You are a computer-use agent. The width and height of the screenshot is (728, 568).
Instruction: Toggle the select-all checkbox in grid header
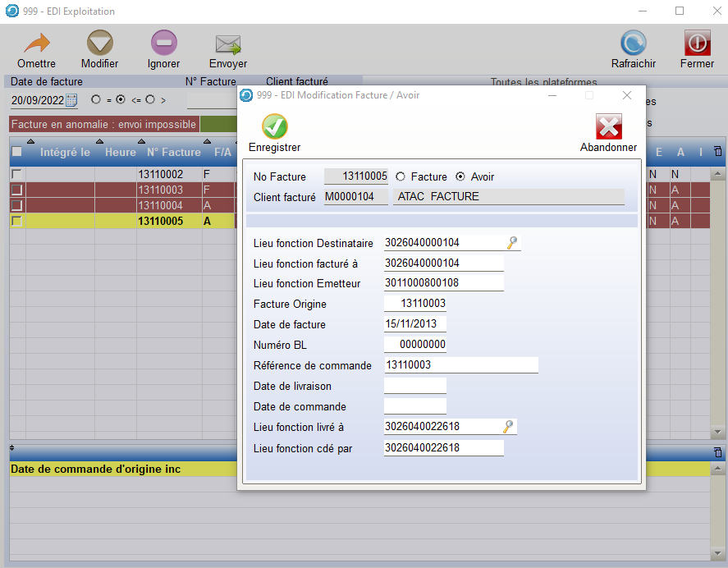[16, 152]
